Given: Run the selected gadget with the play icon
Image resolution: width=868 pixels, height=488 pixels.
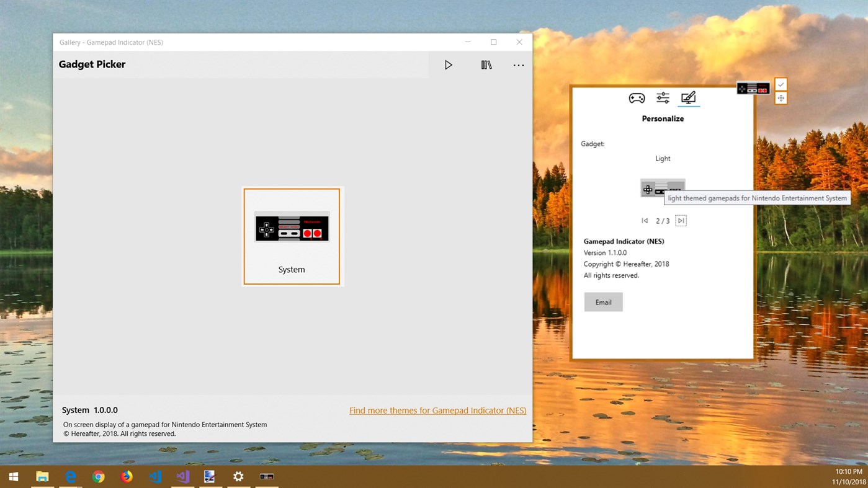Looking at the screenshot, I should (x=449, y=64).
